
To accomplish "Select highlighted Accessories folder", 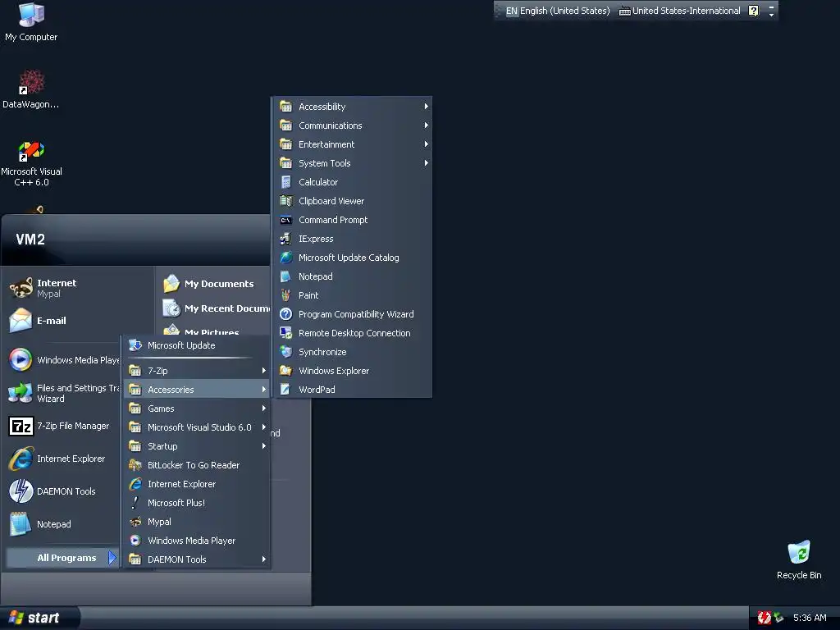I will pos(196,390).
